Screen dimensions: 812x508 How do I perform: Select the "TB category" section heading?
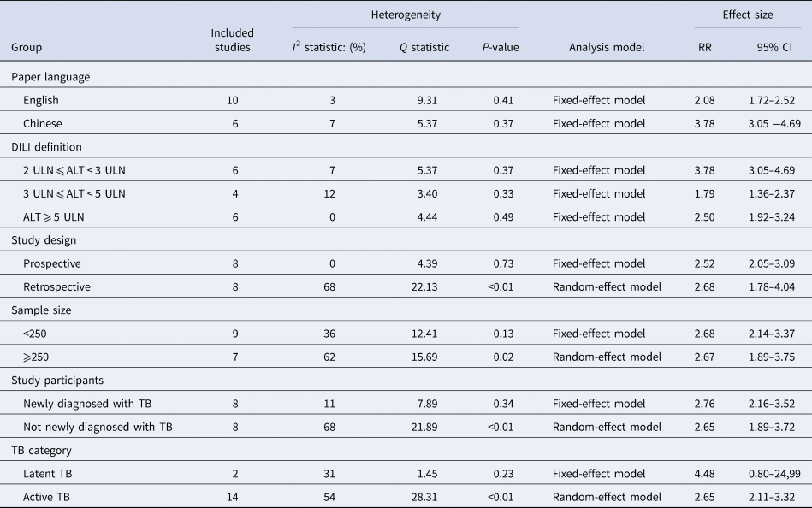click(42, 450)
